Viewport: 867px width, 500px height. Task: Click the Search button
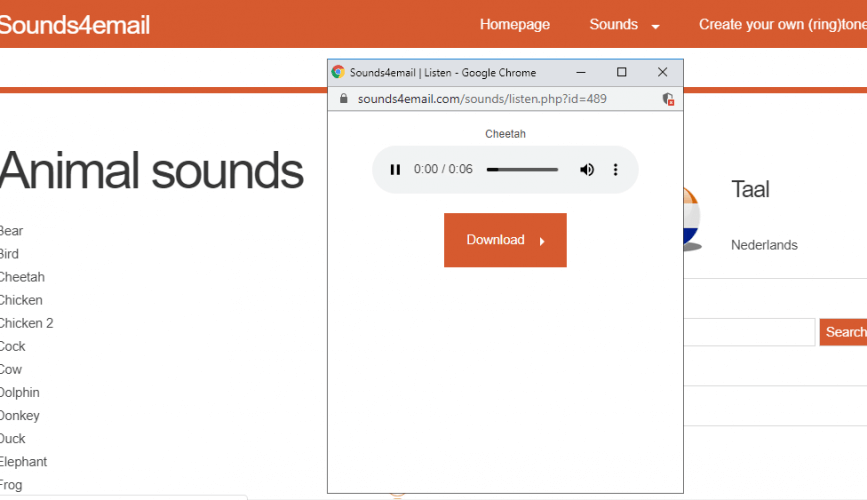[x=843, y=332]
